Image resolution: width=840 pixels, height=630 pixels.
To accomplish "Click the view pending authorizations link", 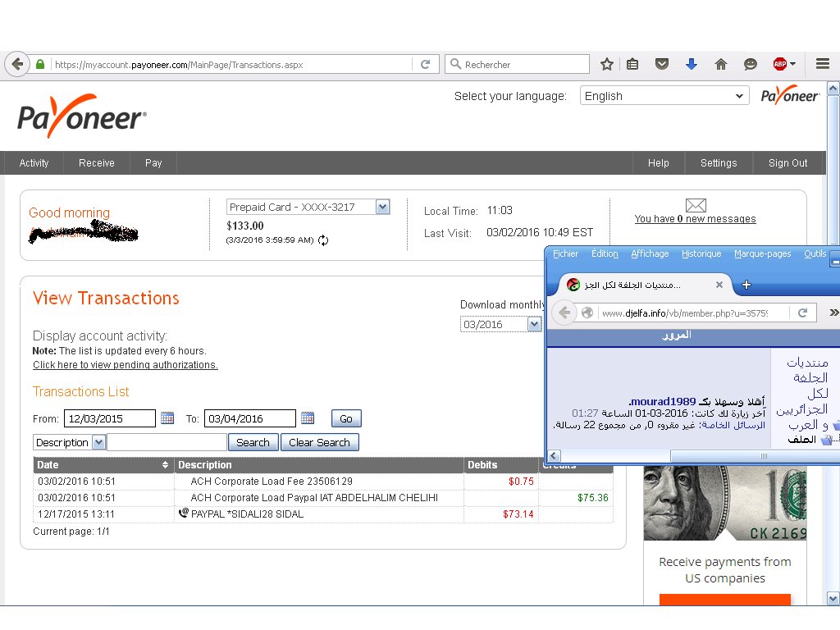I will pyautogui.click(x=126, y=365).
